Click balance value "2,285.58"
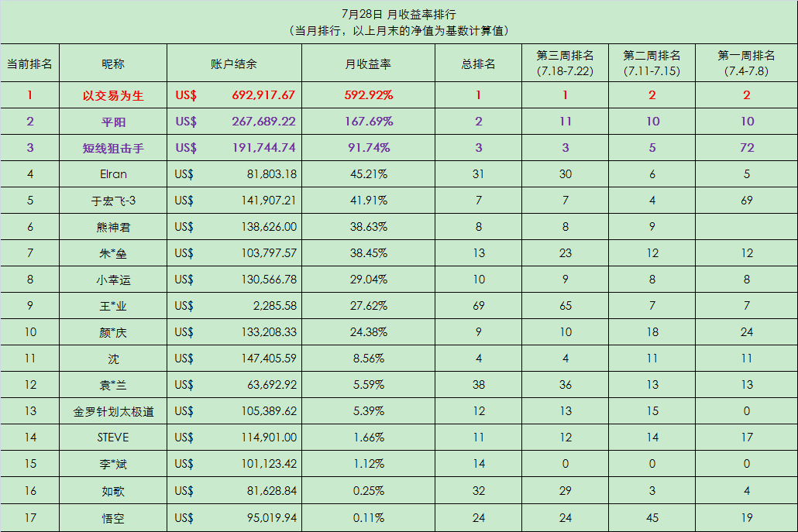 (x=275, y=306)
